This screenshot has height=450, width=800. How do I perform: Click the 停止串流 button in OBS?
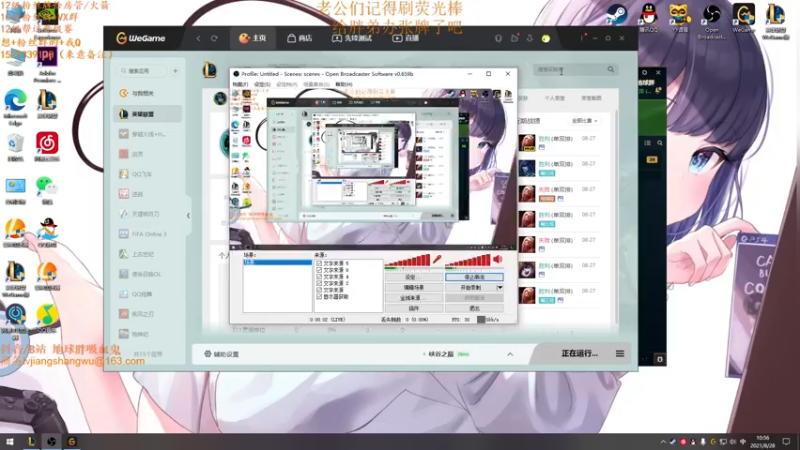pyautogui.click(x=474, y=277)
